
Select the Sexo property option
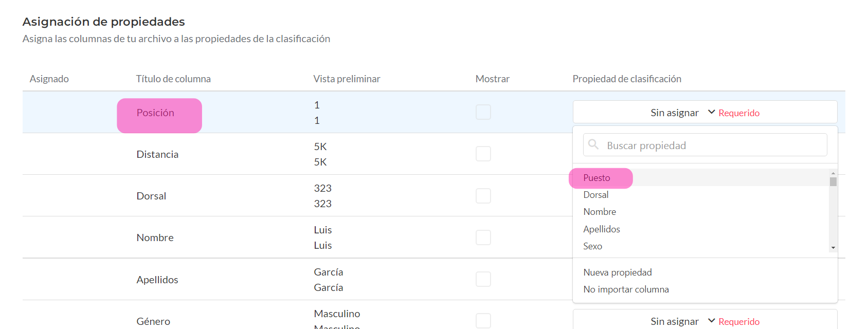(592, 246)
